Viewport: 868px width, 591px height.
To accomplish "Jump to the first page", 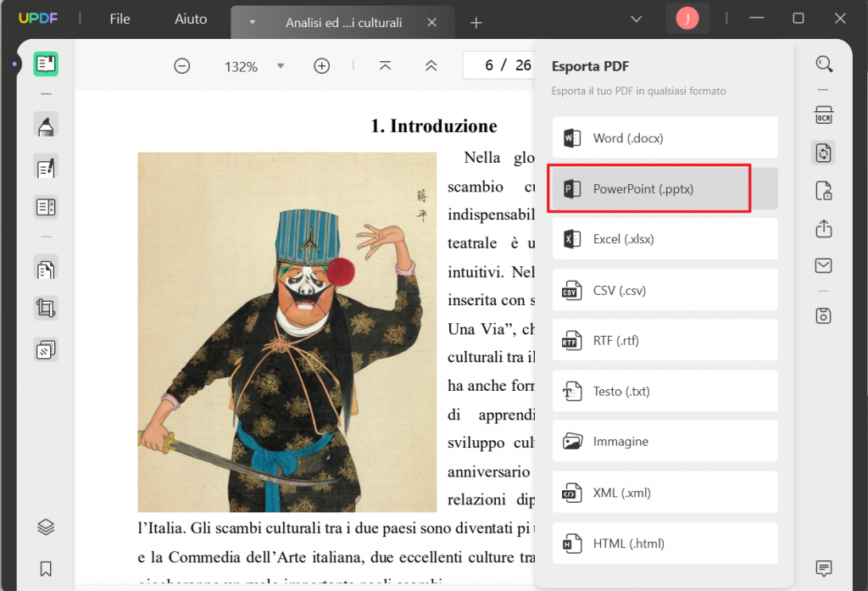I will 386,66.
